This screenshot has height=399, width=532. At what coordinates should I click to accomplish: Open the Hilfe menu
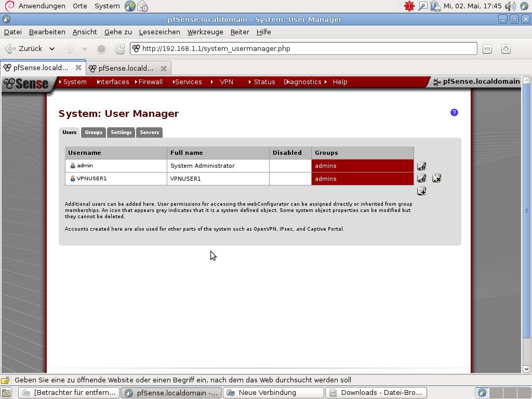(x=263, y=32)
